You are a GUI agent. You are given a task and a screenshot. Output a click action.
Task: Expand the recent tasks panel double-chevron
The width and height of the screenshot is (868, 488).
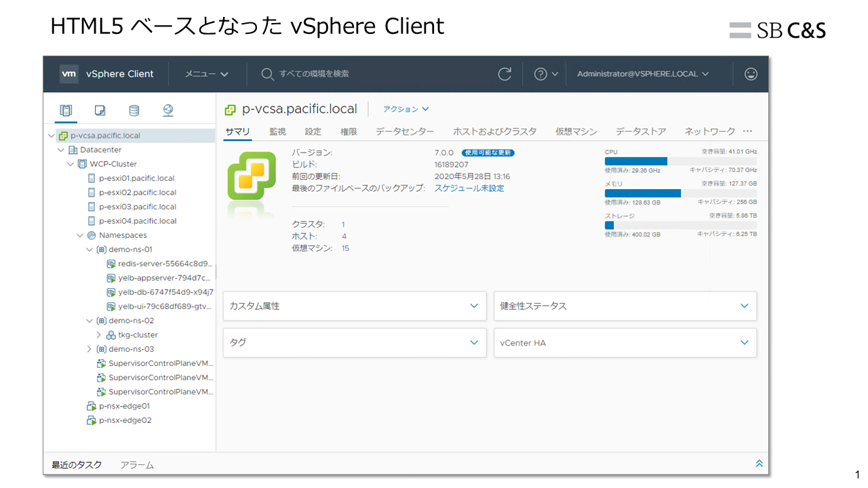click(x=759, y=464)
